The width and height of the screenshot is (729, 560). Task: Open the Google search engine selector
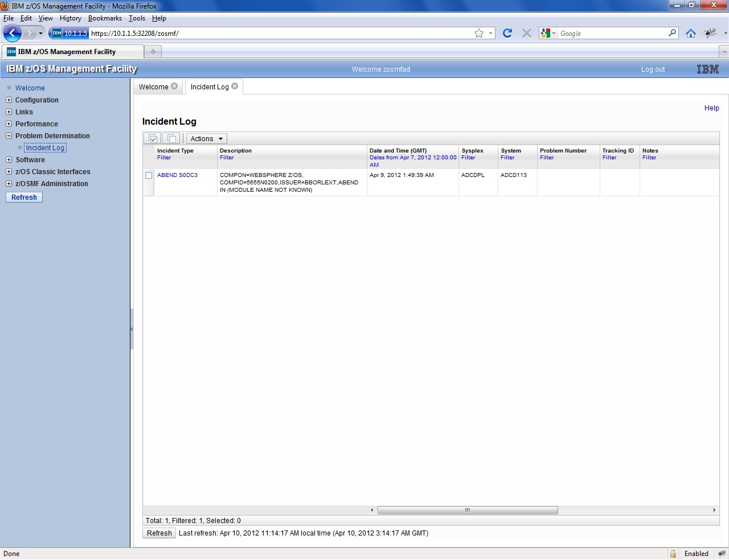click(548, 33)
